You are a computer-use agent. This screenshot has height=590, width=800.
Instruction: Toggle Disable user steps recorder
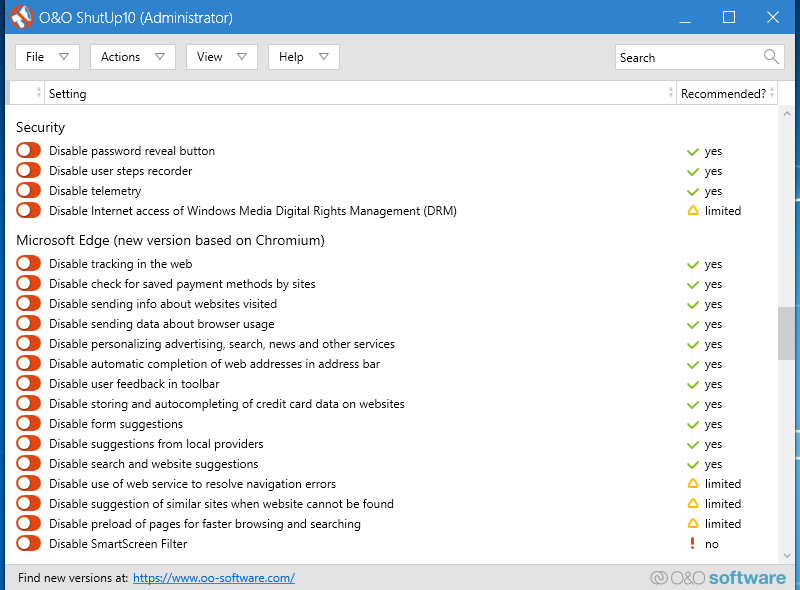click(x=28, y=170)
